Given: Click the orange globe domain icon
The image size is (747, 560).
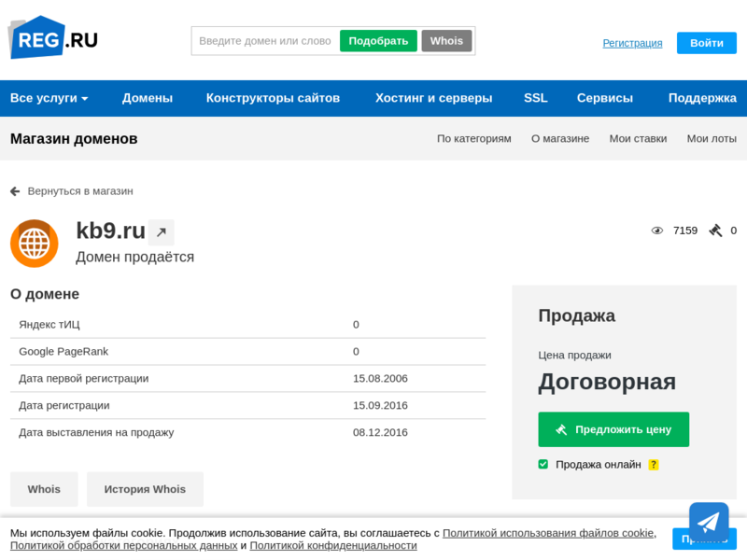Looking at the screenshot, I should click(x=35, y=244).
